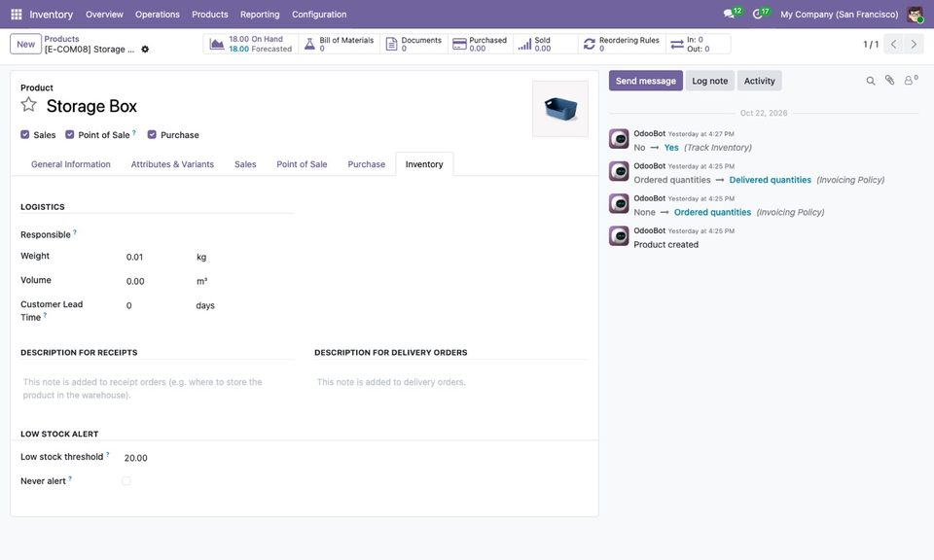Image resolution: width=934 pixels, height=560 pixels.
Task: Open Bill of Materials stat button
Action: click(339, 44)
